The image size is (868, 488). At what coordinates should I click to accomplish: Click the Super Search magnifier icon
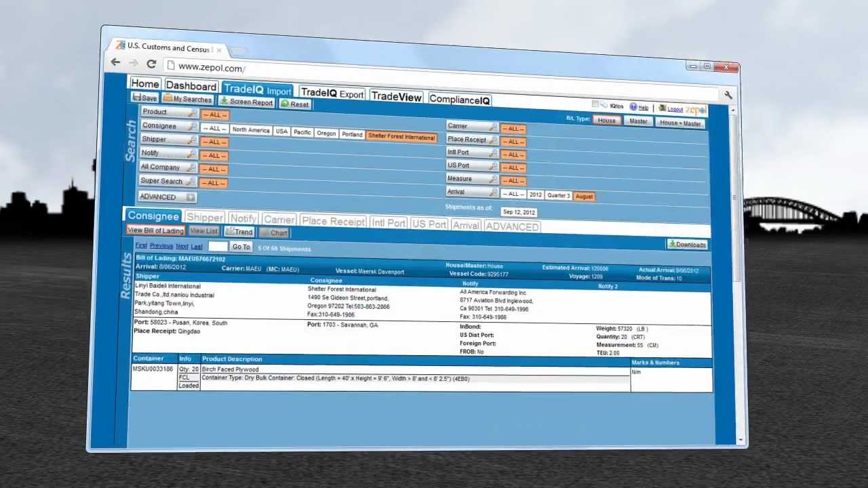tap(191, 182)
